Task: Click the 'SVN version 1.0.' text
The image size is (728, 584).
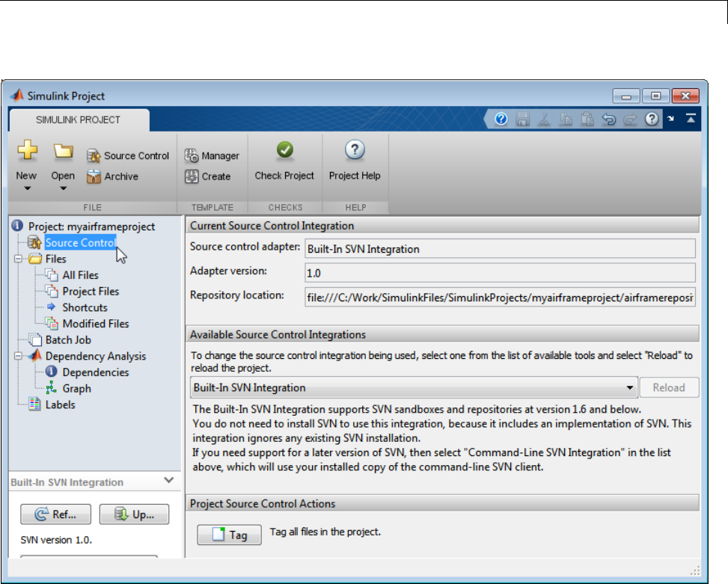Action: click(x=56, y=541)
